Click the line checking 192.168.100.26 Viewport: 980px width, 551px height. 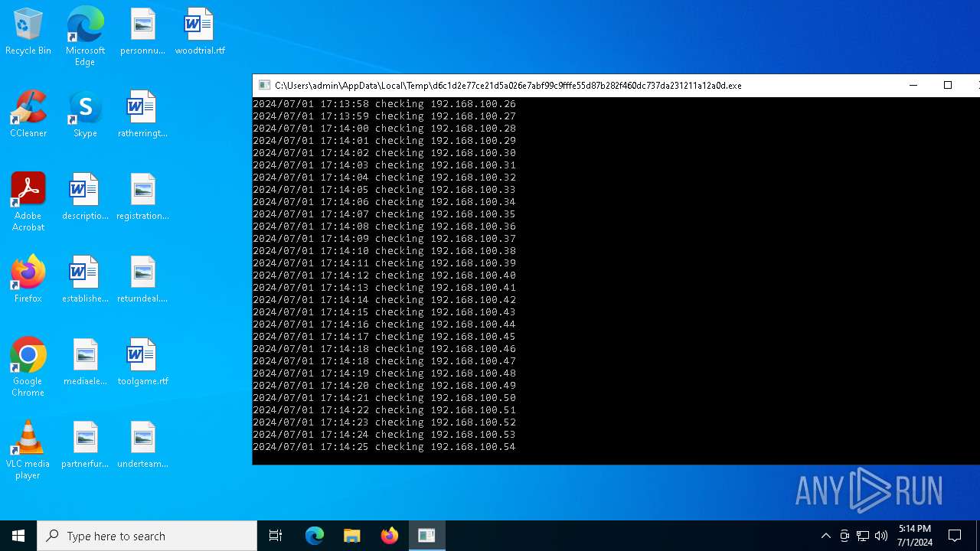tap(384, 104)
